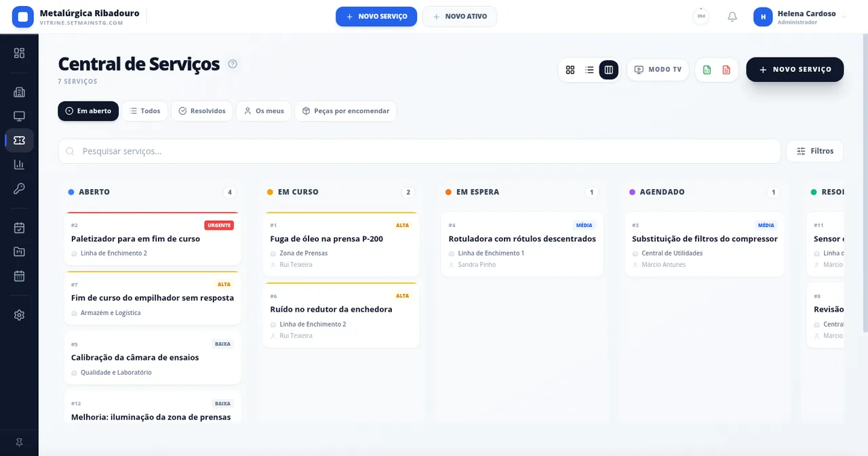Pin the sidebar with the pin icon
Image resolution: width=868 pixels, height=456 pixels.
19,442
